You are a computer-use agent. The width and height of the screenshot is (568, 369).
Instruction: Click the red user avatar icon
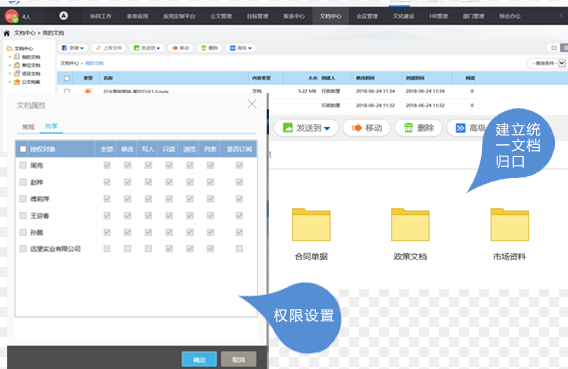point(12,16)
